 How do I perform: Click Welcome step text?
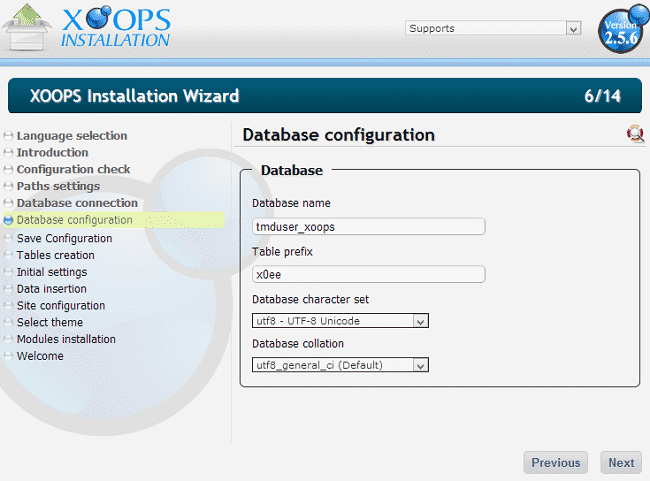(40, 356)
